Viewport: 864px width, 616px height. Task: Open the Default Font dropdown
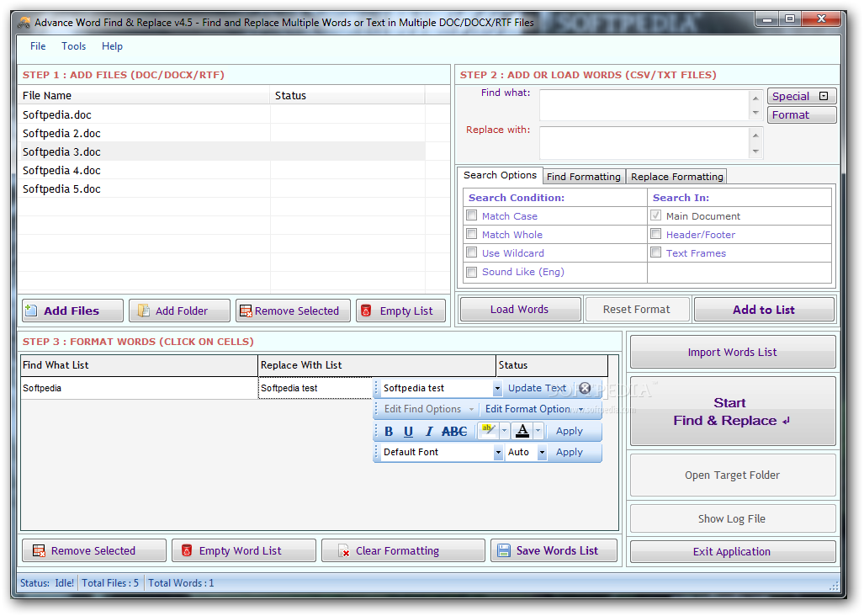[x=497, y=453]
